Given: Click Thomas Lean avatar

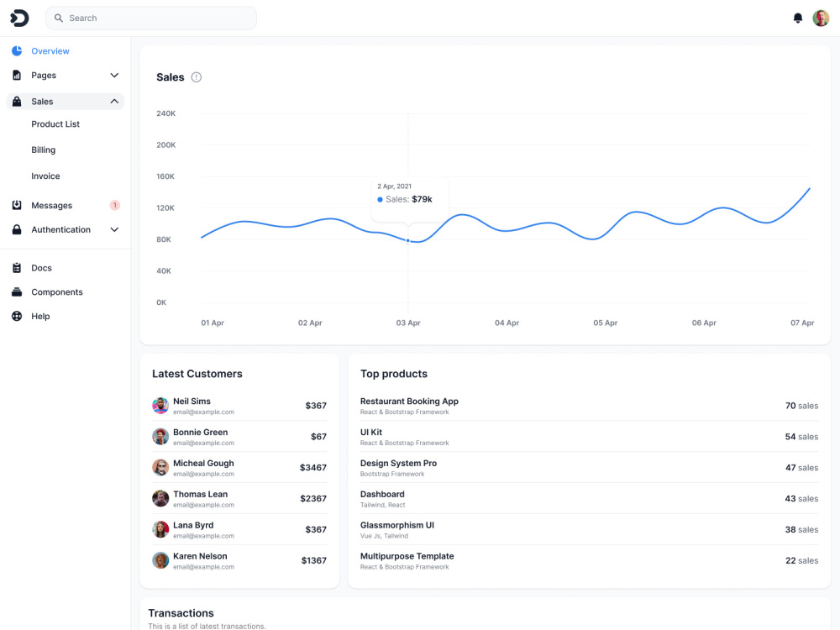Looking at the screenshot, I should click(160, 499).
